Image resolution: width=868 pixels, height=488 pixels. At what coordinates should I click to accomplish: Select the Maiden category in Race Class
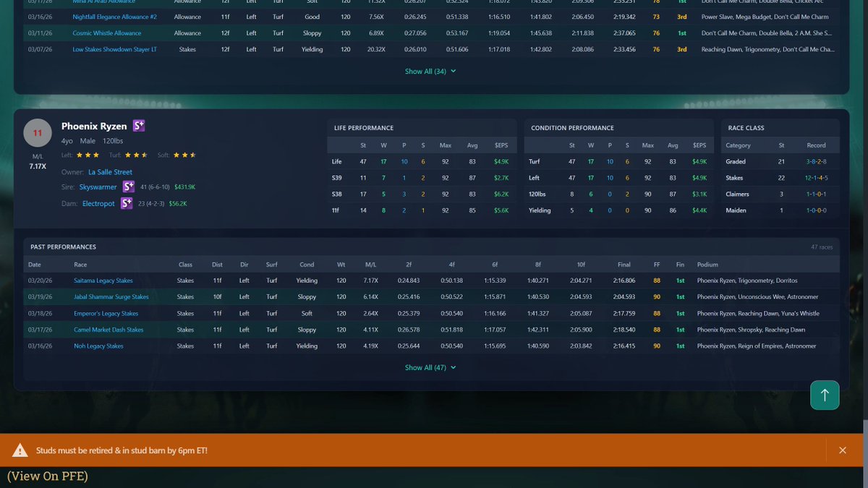coord(736,210)
